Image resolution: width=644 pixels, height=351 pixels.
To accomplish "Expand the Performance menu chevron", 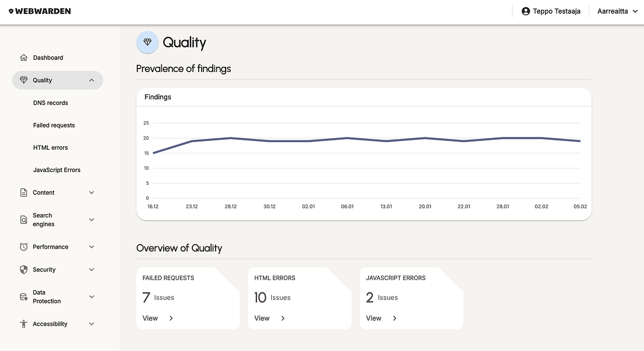I will (x=92, y=247).
